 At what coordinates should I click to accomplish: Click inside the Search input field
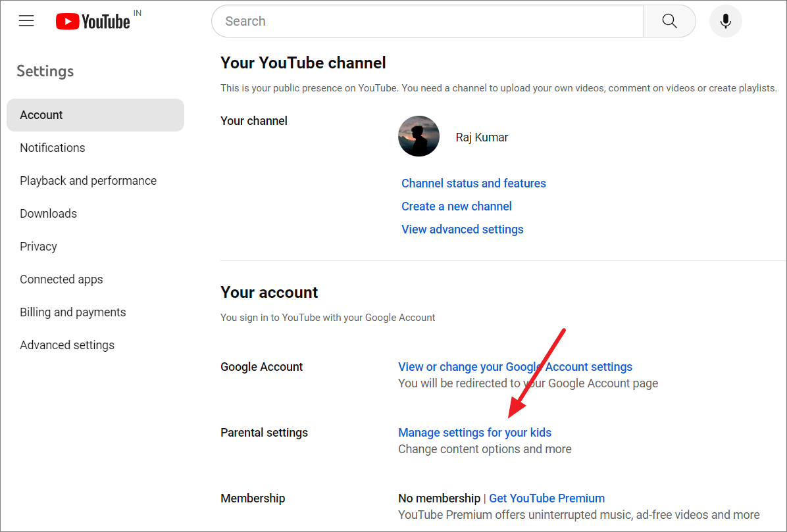point(395,20)
